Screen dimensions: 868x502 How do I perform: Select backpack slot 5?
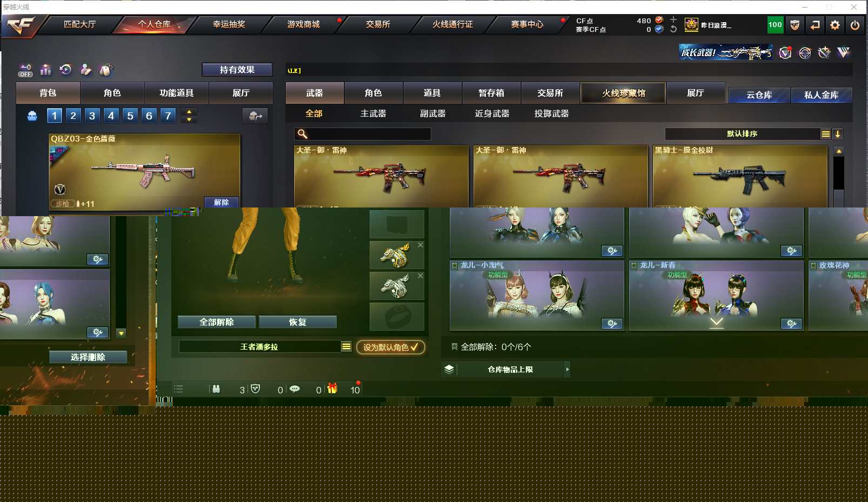[130, 116]
